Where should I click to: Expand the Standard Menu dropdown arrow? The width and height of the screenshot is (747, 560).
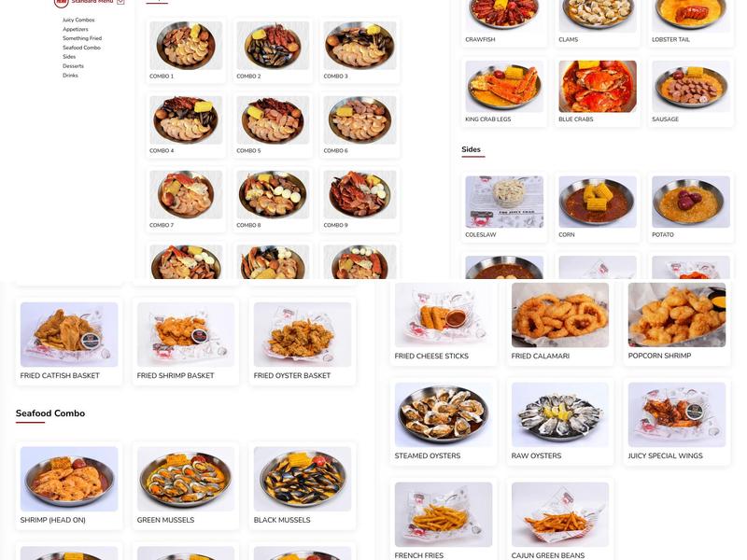(120, 2)
